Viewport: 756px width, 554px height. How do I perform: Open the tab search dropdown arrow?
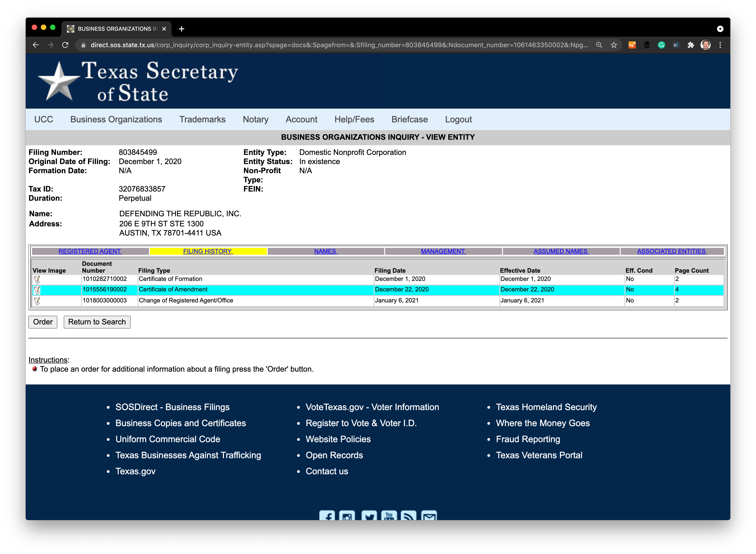(720, 29)
